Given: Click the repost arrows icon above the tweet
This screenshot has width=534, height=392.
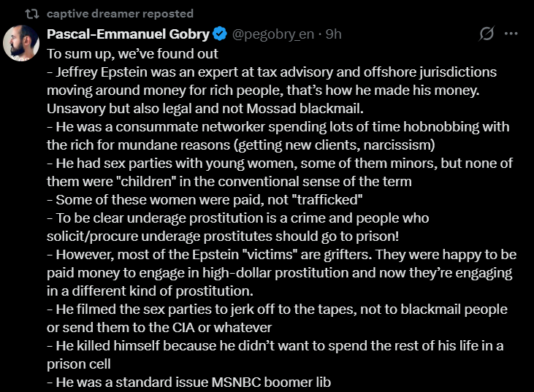Looking at the screenshot, I should point(32,13).
